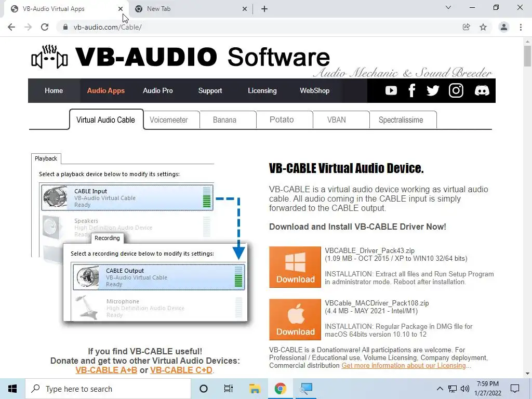Click VB-Audio speaker logo in header

click(x=49, y=57)
